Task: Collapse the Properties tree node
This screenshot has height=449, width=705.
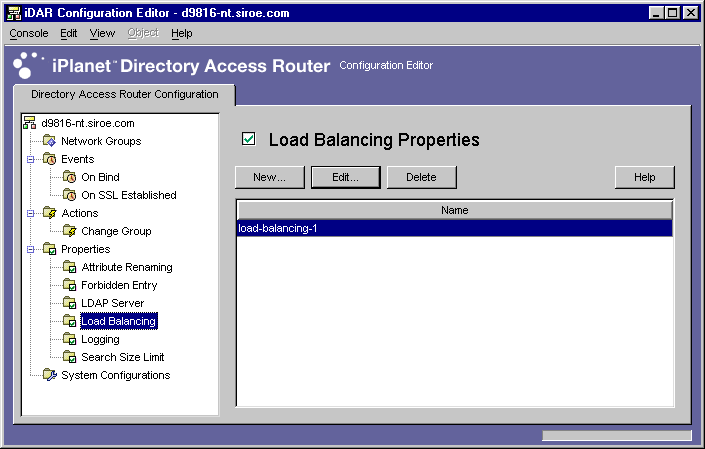Action: [30, 249]
